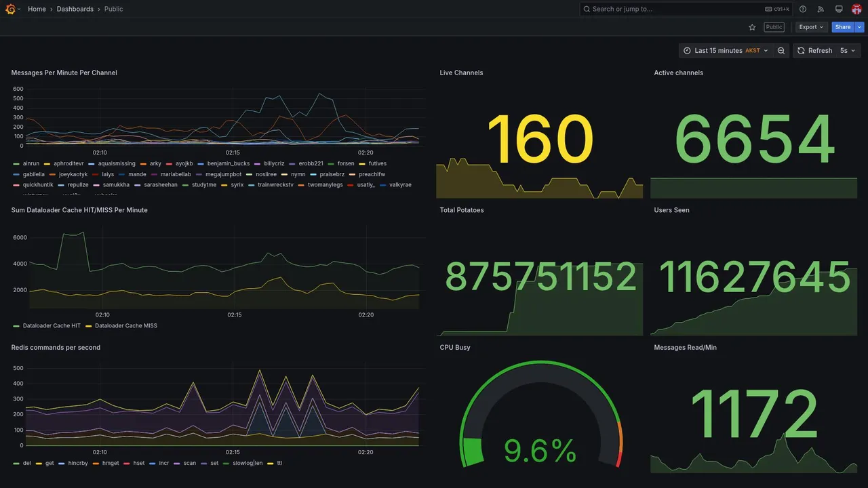This screenshot has width=868, height=488.
Task: Open the Last 15 minutes time picker
Action: point(726,51)
